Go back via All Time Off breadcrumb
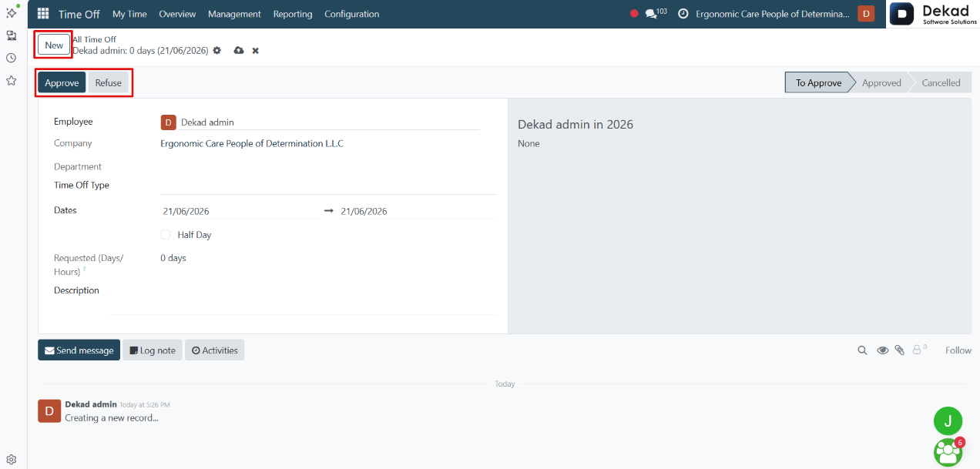The height and width of the screenshot is (469, 980). pyautogui.click(x=94, y=39)
